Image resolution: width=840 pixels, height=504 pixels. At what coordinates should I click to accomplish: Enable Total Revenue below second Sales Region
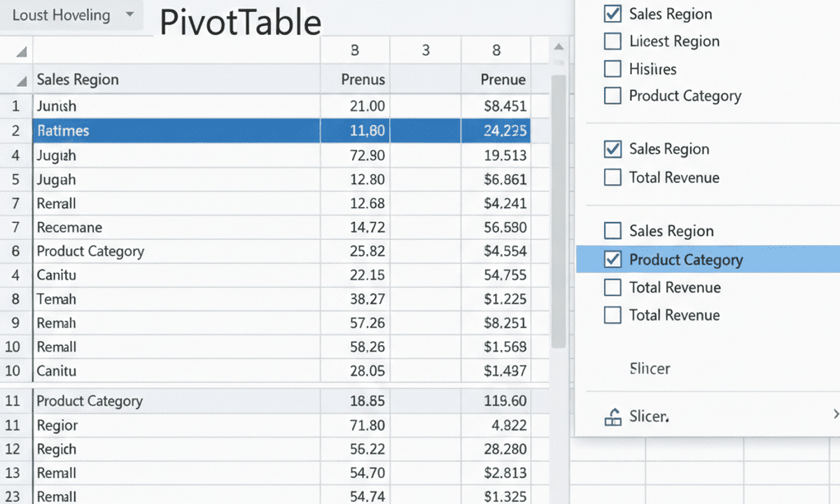tap(612, 178)
